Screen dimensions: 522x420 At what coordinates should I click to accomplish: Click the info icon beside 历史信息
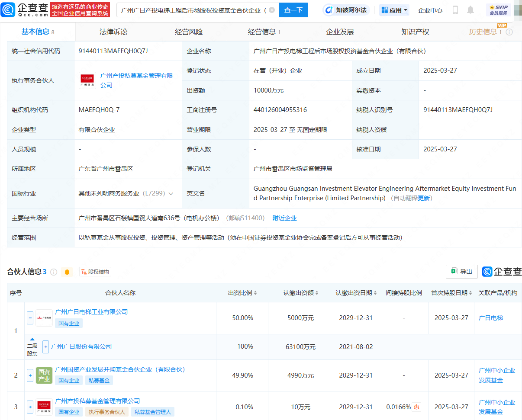(509, 32)
